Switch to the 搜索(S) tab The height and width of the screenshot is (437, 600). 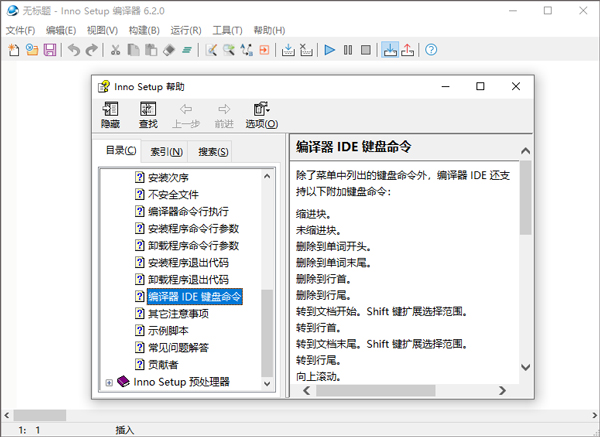(x=213, y=152)
